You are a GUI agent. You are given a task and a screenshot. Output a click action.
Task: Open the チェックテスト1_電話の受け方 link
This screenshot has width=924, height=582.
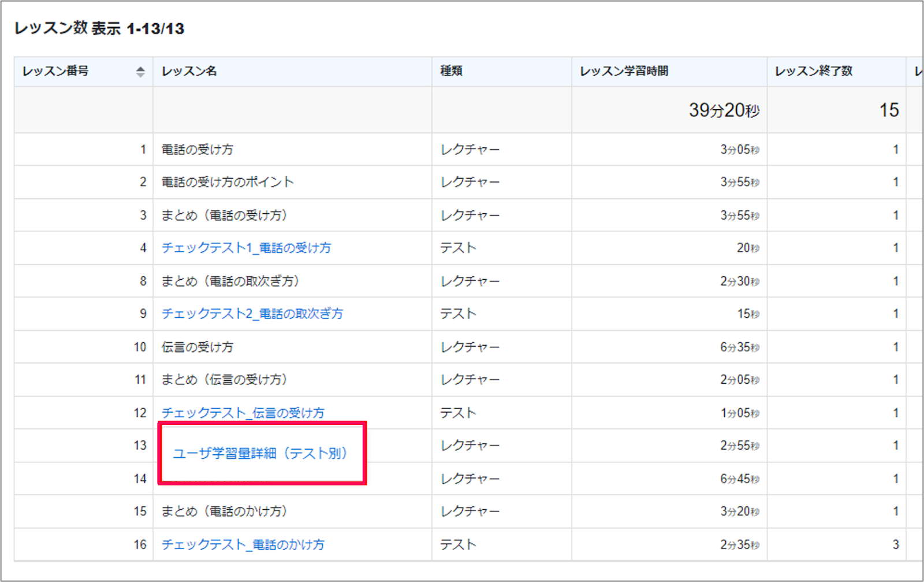(x=246, y=248)
